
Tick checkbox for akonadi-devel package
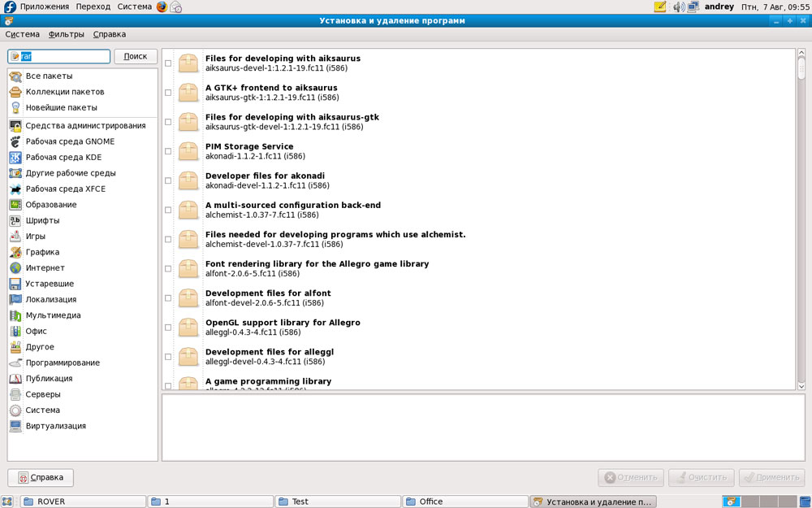tap(168, 181)
